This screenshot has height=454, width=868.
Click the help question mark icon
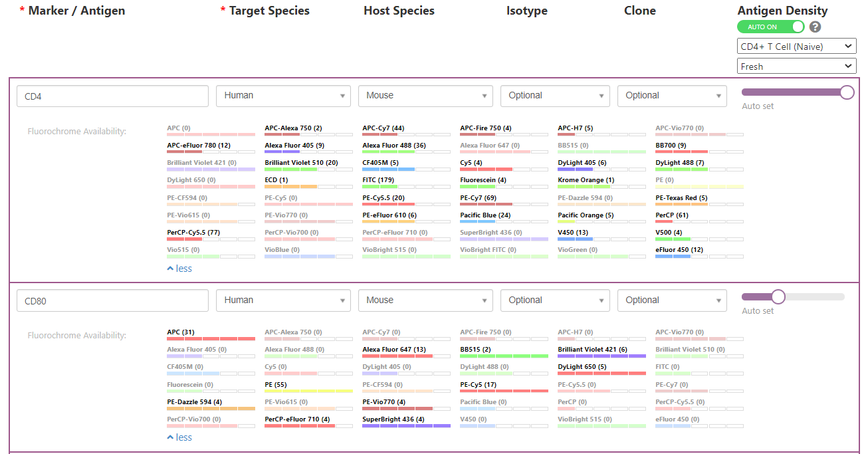tap(815, 27)
